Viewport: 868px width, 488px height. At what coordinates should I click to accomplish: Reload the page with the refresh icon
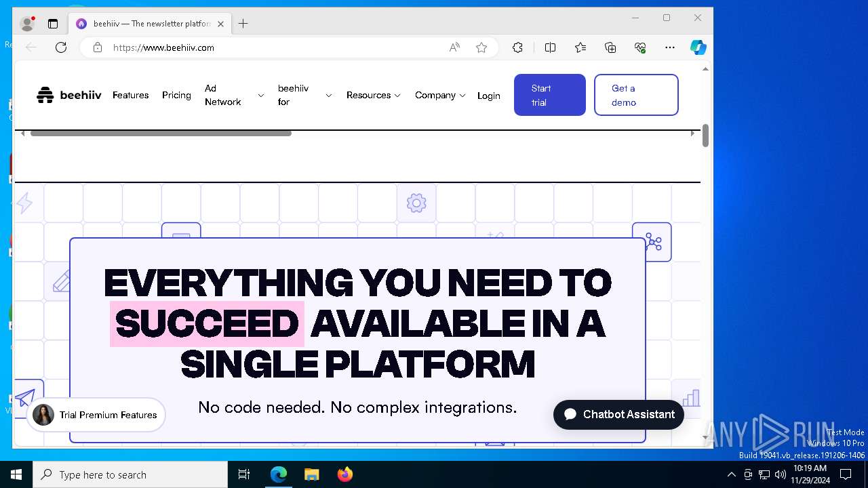point(61,47)
